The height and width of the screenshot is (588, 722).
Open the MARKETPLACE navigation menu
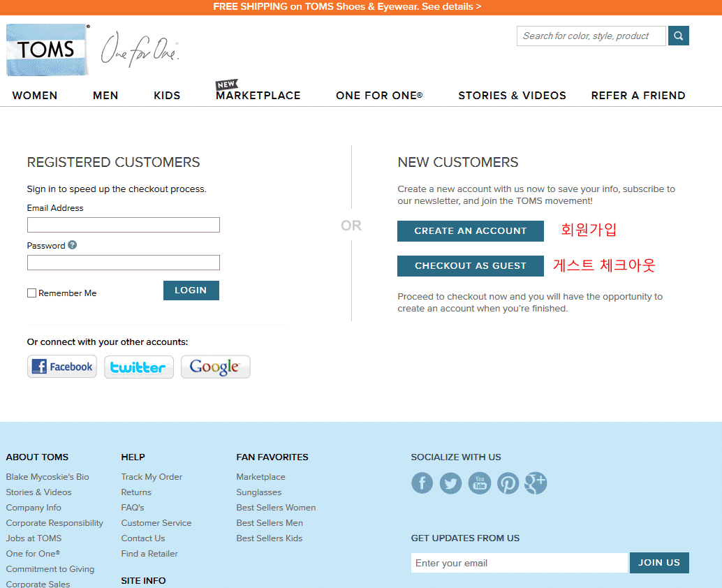[x=258, y=96]
